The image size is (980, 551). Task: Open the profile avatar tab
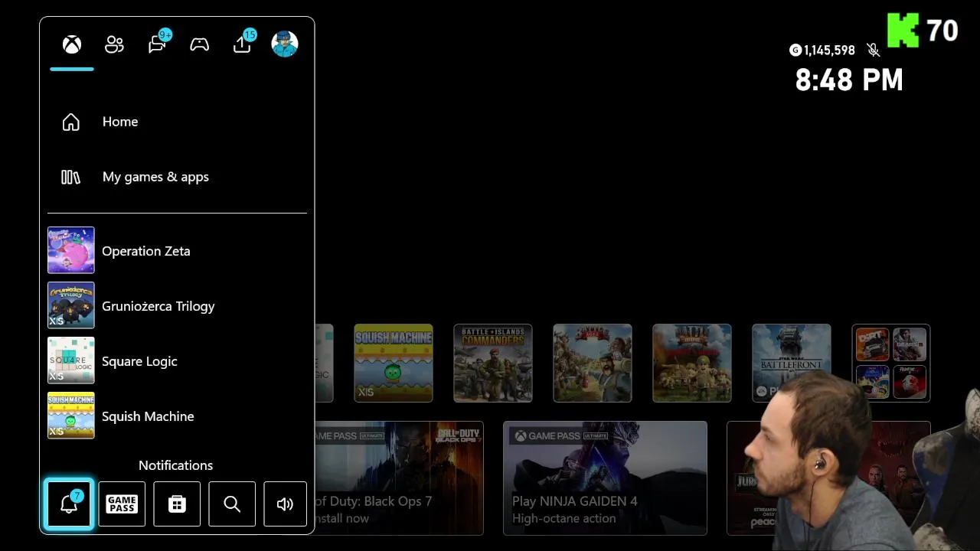coord(285,44)
